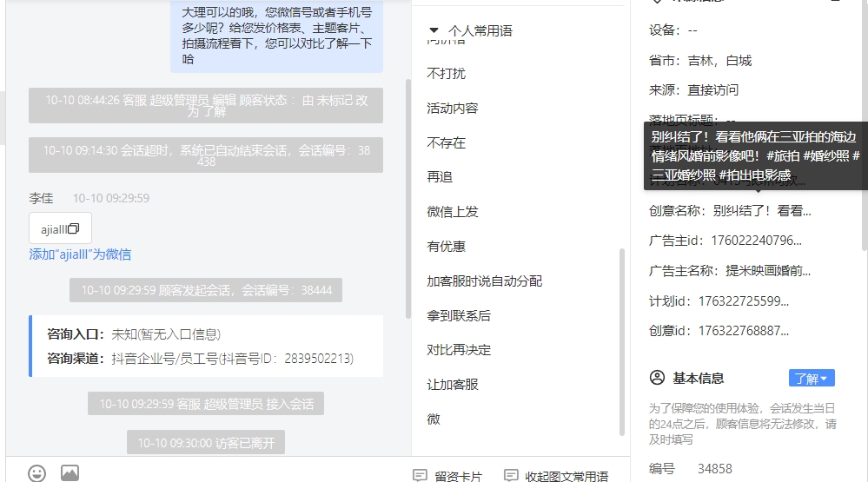Click the 咨询渠道 抖音企业号 info line
The image size is (868, 482).
coord(200,359)
